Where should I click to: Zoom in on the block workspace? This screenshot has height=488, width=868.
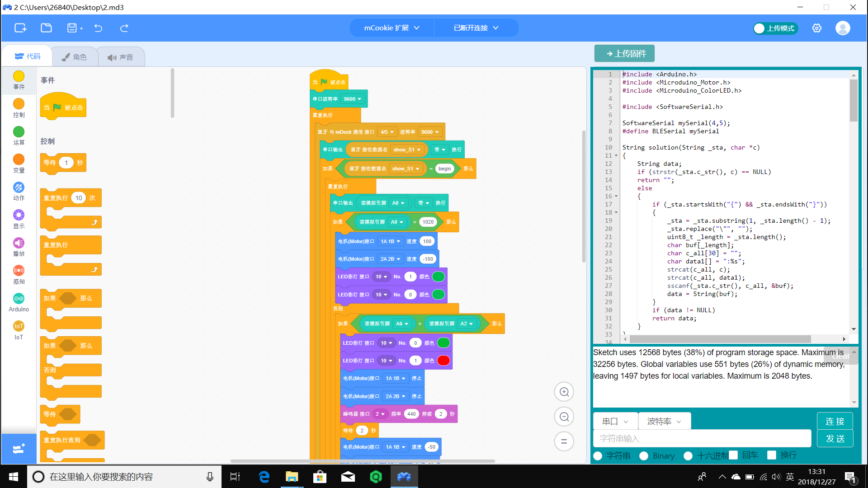click(564, 392)
